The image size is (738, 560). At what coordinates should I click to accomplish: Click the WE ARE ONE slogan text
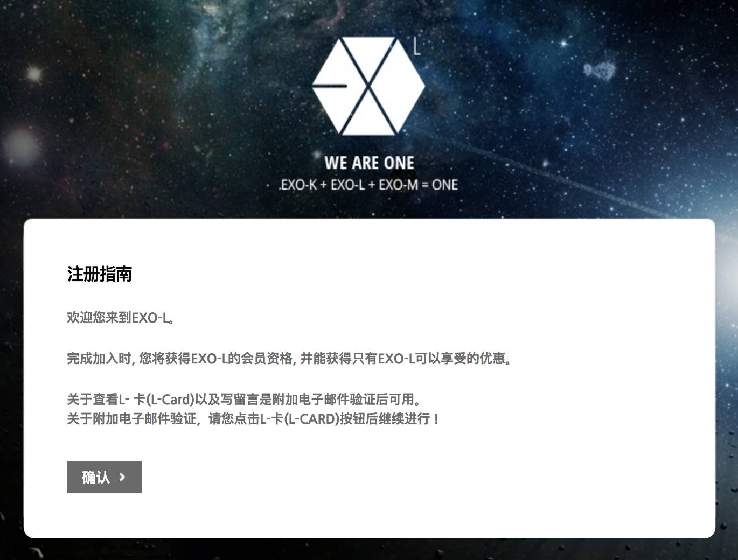tap(370, 163)
